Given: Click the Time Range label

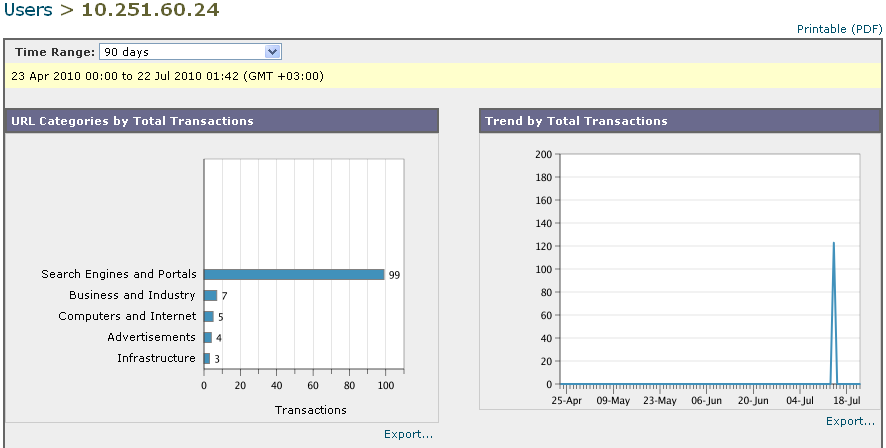Looking at the screenshot, I should [x=55, y=52].
